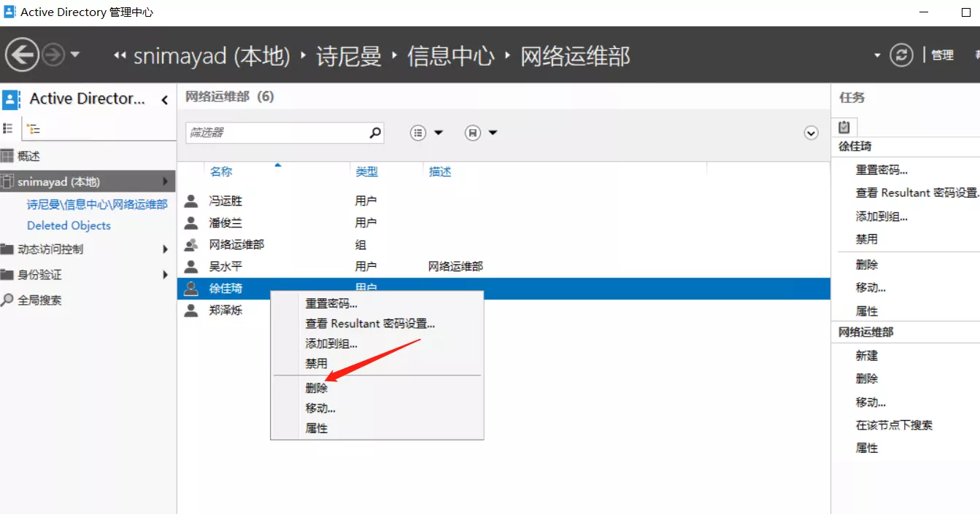Image resolution: width=980 pixels, height=514 pixels.
Task: Click the save query disk icon
Action: tap(473, 133)
